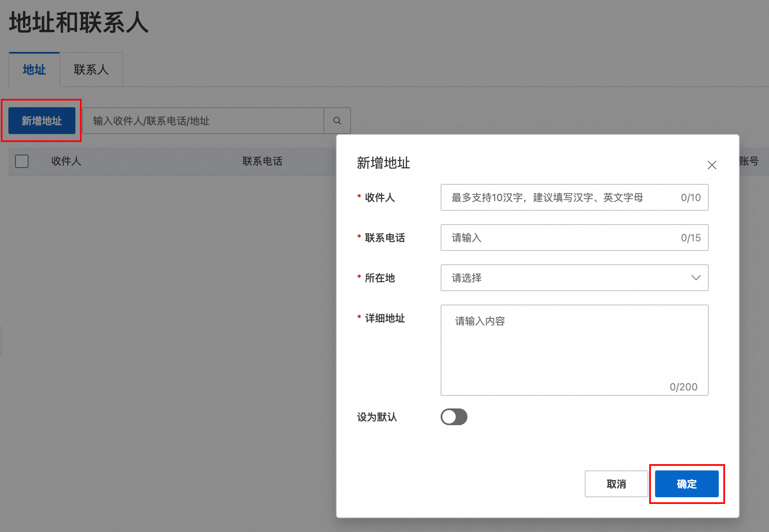The image size is (769, 532).
Task: Click into the 详细地址 text area
Action: pos(574,350)
